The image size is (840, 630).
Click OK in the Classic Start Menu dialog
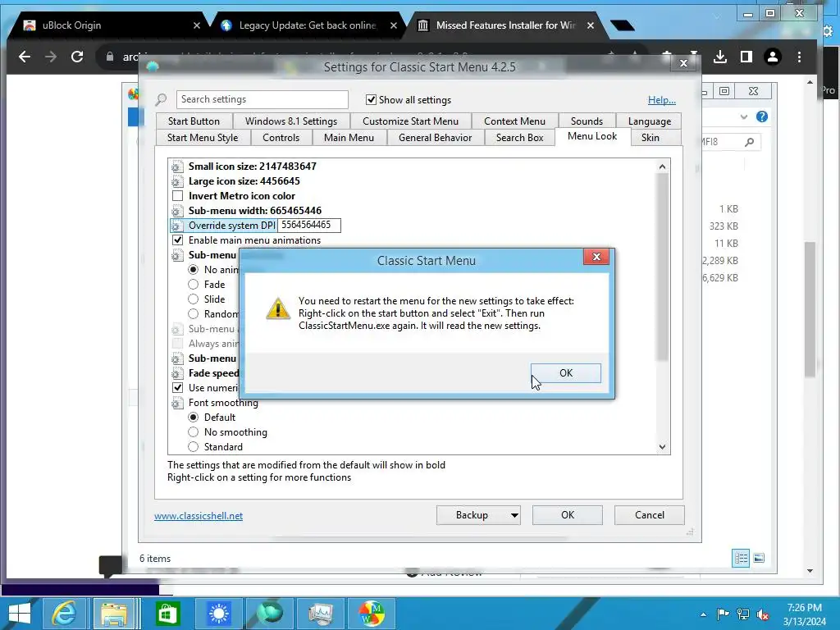pyautogui.click(x=566, y=373)
